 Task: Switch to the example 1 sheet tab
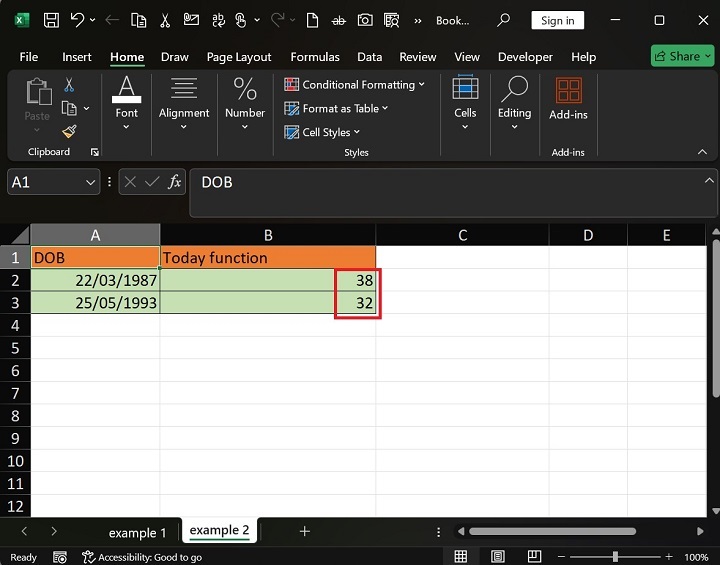point(138,532)
